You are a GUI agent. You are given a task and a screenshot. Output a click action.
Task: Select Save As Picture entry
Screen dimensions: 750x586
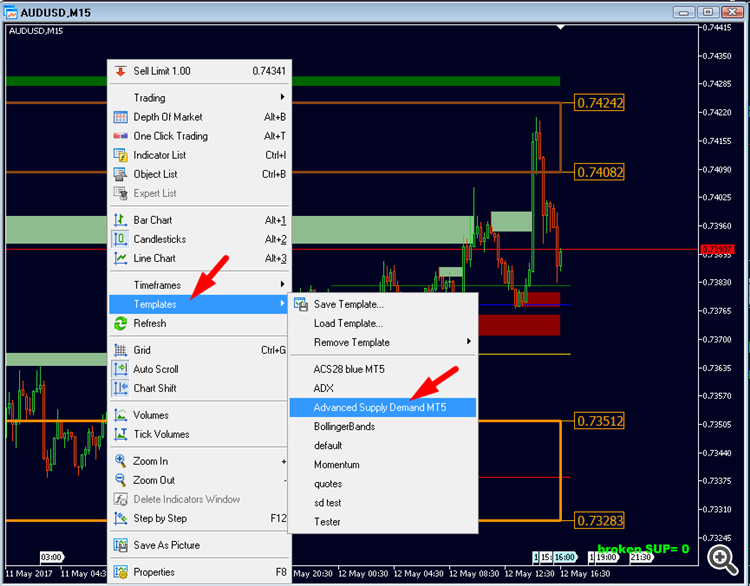[x=199, y=545]
